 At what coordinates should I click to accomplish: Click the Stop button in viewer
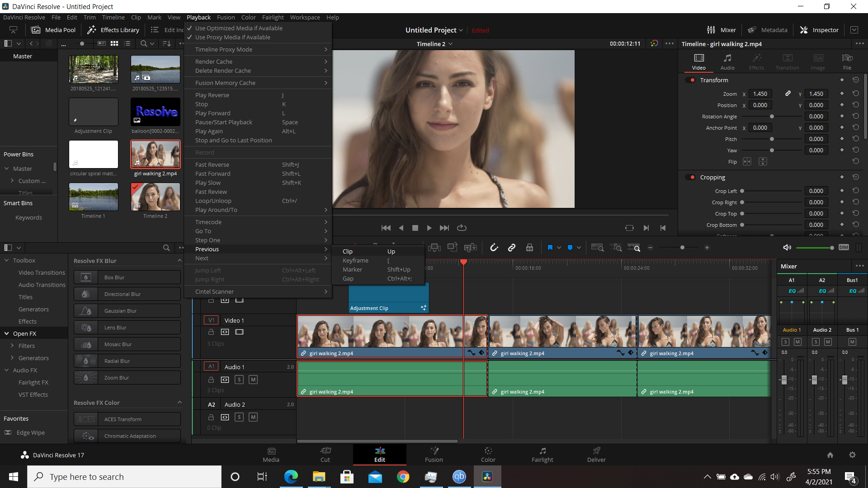click(415, 228)
